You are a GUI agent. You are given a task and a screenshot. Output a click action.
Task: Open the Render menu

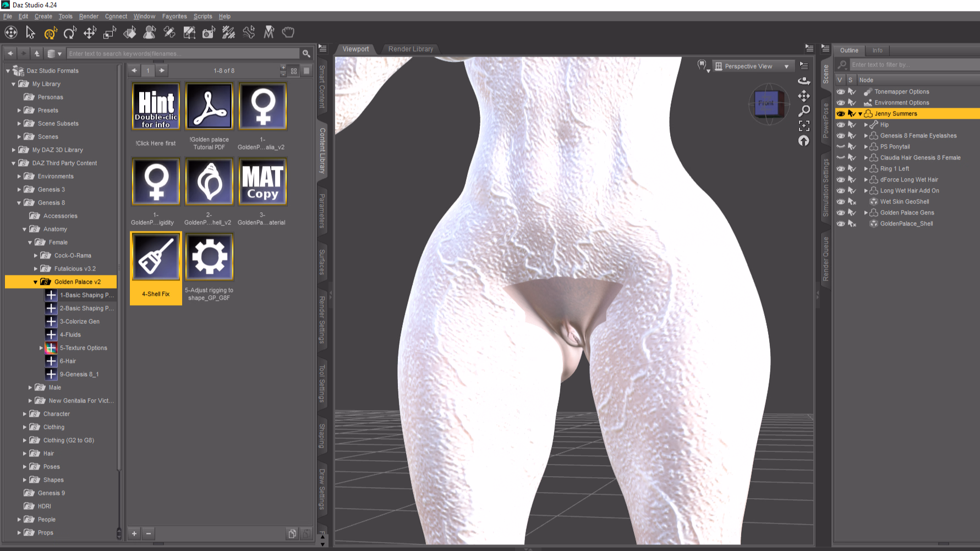[89, 16]
